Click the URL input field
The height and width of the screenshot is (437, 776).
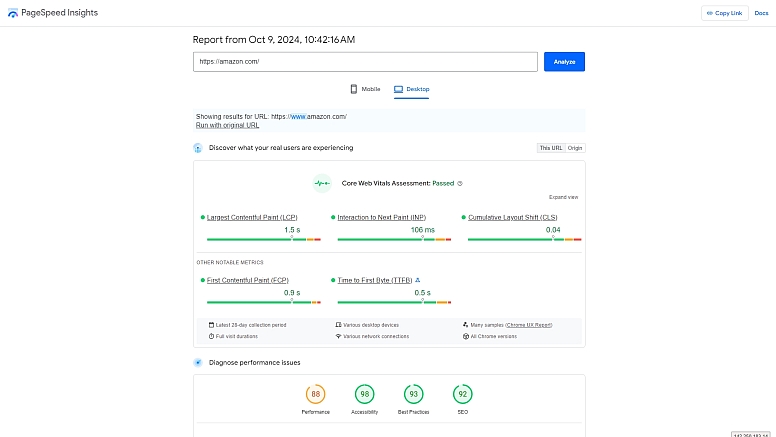(365, 62)
